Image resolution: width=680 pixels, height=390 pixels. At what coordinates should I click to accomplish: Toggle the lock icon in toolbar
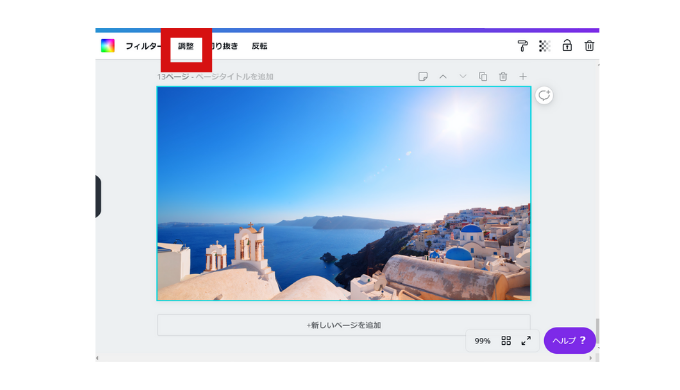pos(567,45)
